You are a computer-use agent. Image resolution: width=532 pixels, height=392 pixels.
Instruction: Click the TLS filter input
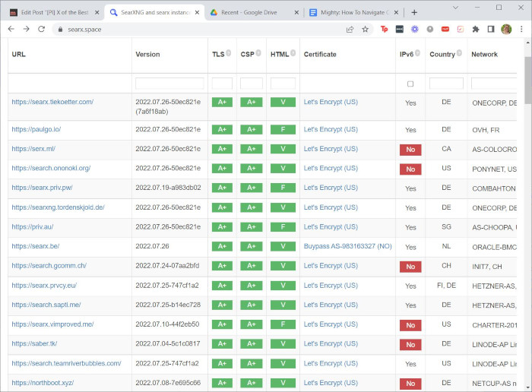coord(222,84)
